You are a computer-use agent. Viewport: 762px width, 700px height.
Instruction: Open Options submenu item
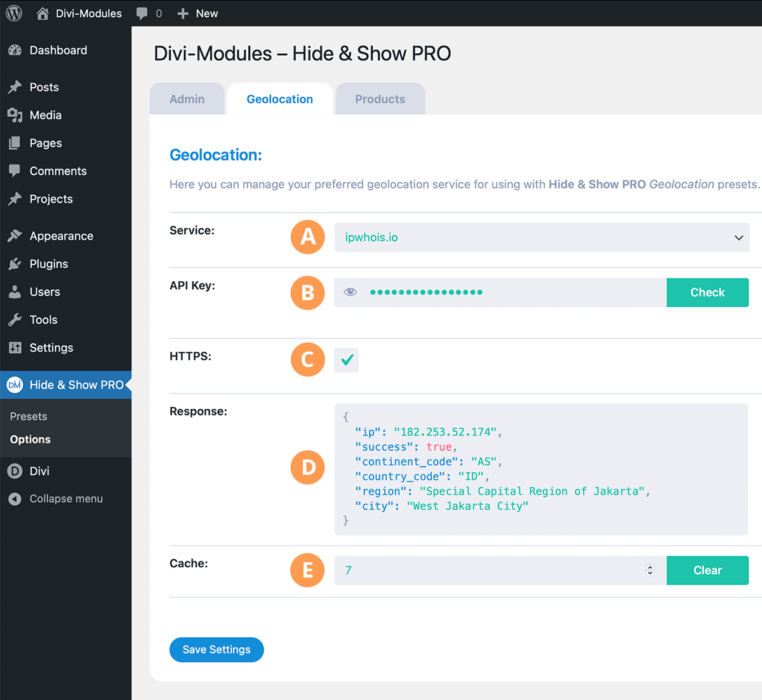(30, 439)
